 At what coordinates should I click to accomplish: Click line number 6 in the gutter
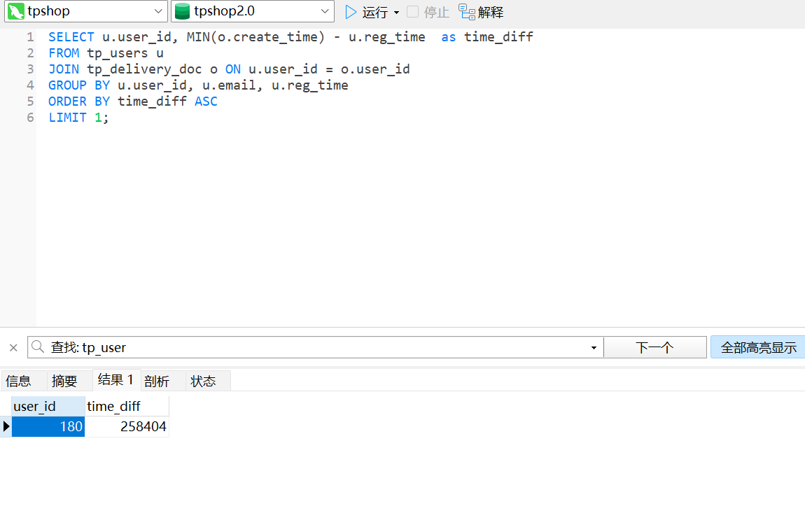point(30,118)
